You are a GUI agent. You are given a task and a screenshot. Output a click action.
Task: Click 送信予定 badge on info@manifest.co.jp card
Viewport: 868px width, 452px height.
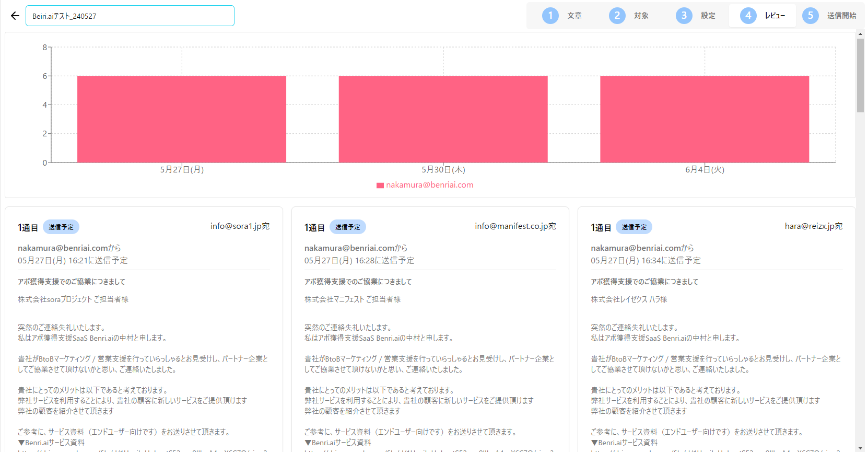point(347,227)
